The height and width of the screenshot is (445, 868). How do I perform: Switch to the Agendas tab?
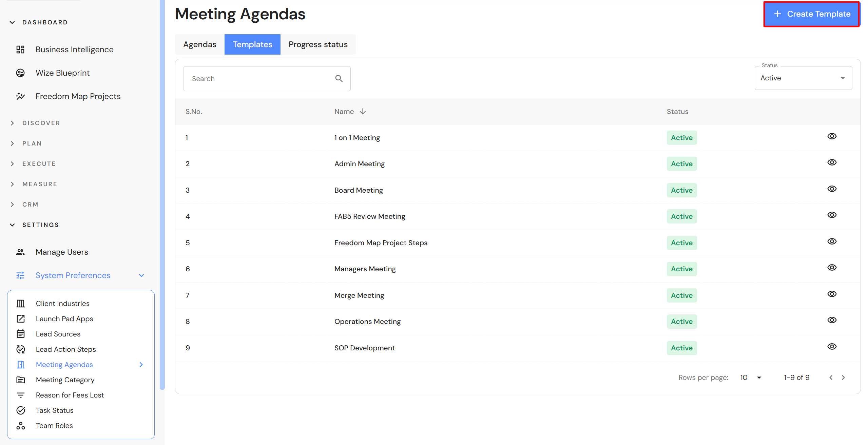199,44
